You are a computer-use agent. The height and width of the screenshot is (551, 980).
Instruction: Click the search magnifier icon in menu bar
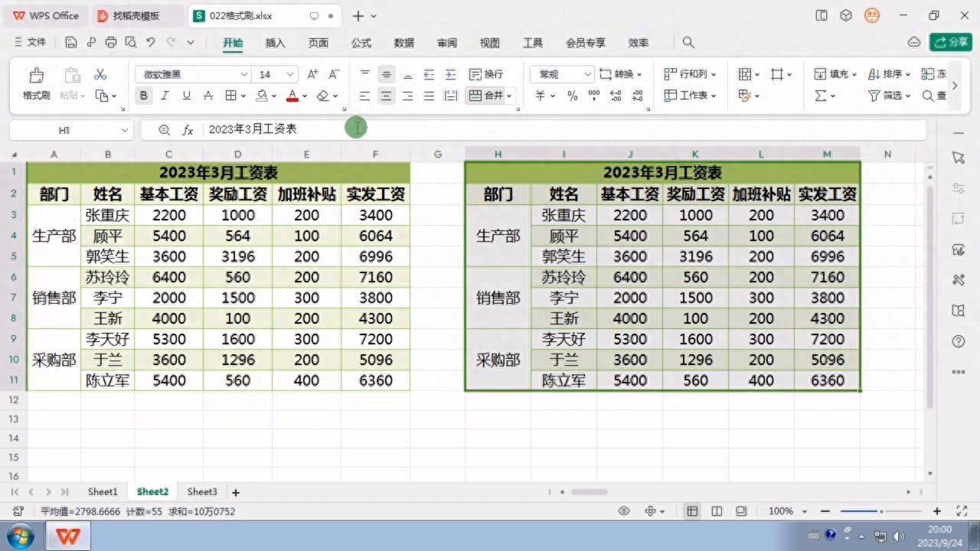click(x=688, y=43)
